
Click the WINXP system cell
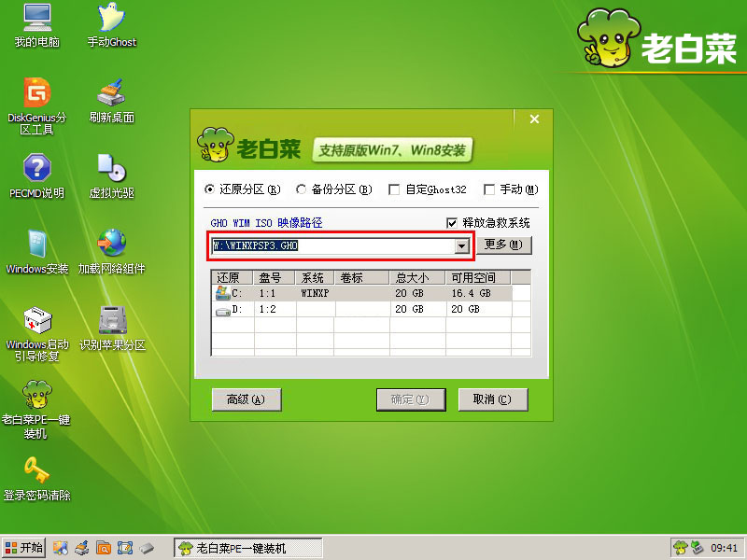coord(315,293)
